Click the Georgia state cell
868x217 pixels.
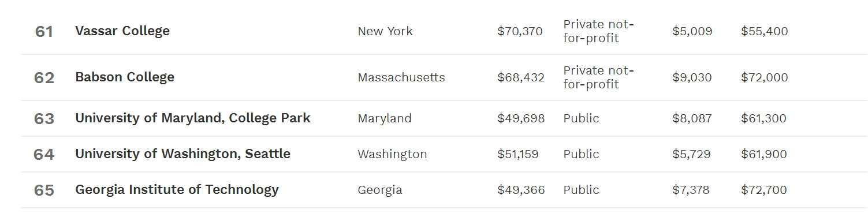(380, 190)
